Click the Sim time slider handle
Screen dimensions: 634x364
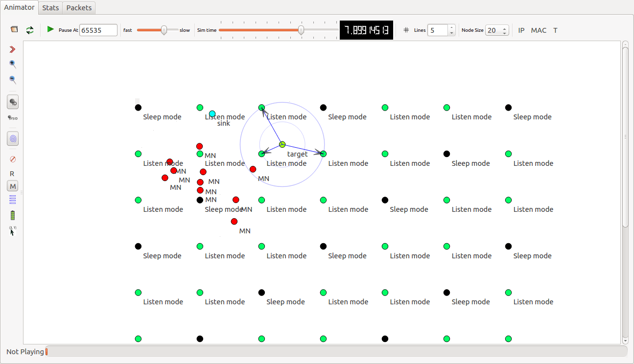301,30
